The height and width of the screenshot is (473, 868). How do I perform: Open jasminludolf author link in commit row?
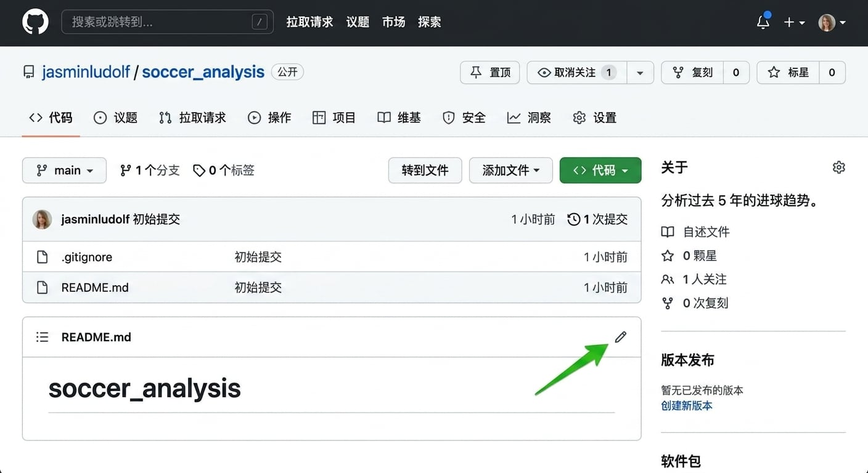click(x=96, y=219)
